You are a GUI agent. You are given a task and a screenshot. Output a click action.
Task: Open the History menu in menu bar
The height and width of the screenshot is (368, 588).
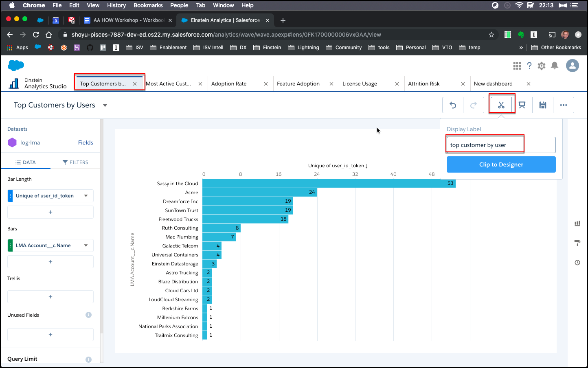click(116, 5)
